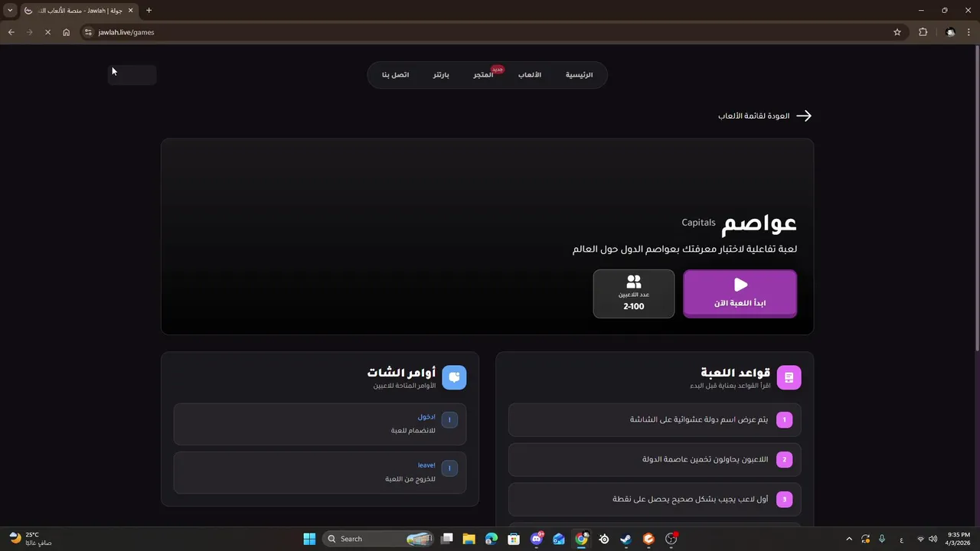
Task: Click the players icon in the 2-100 box
Action: 634,282
